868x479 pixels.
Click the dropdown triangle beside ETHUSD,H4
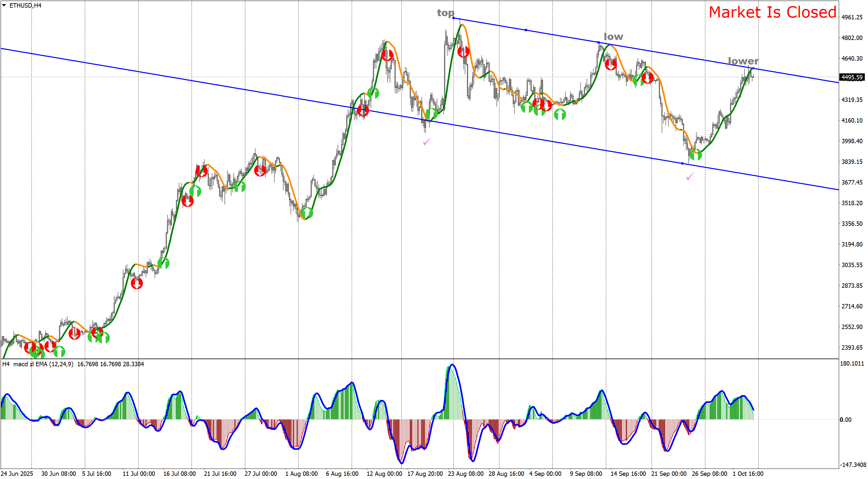4,5
